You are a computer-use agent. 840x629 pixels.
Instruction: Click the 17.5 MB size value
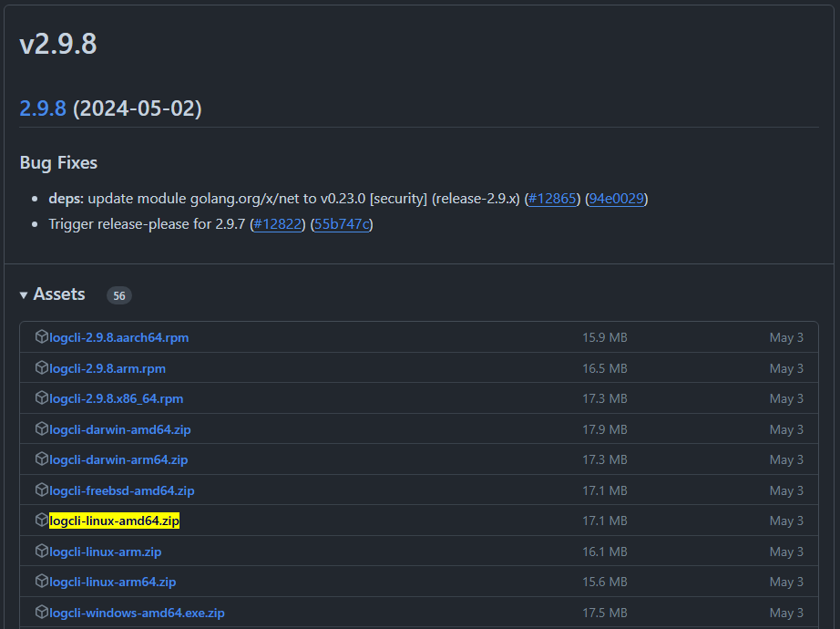605,614
